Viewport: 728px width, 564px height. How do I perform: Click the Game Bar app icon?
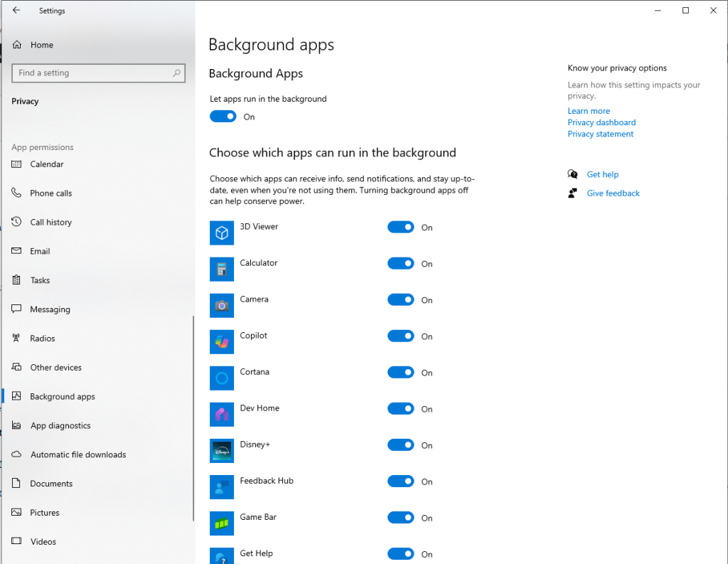click(222, 523)
